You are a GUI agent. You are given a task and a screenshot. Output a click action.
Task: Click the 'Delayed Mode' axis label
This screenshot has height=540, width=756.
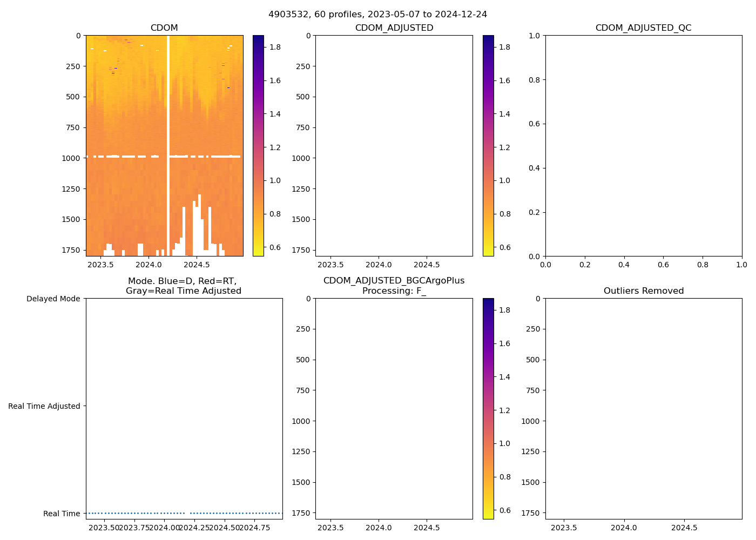53,299
